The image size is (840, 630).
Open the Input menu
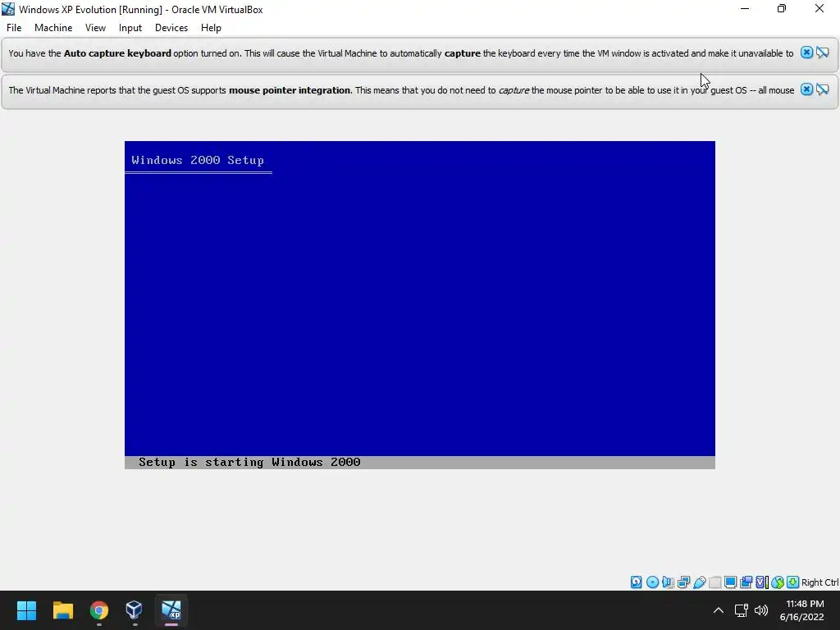tap(130, 28)
